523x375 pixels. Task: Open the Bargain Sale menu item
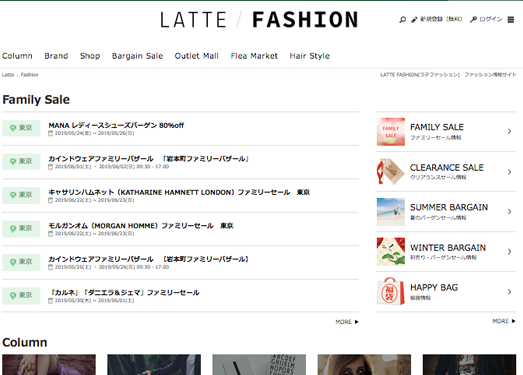click(137, 56)
